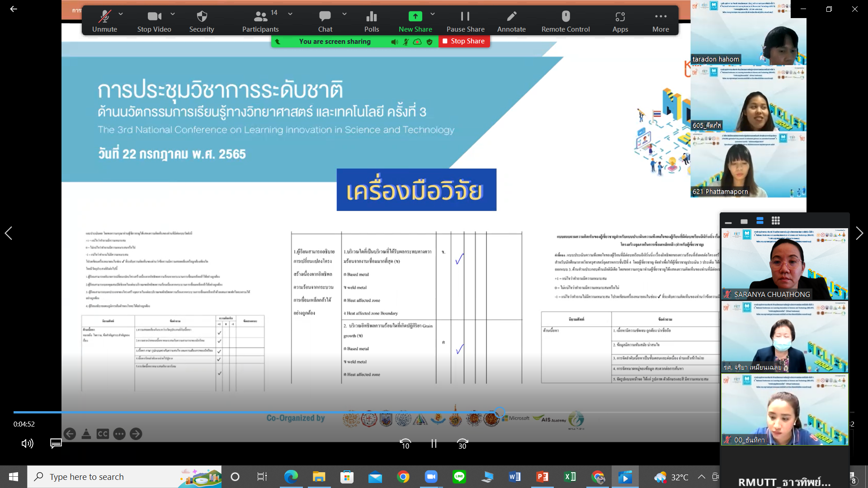Toggle the CC closed captions button
The height and width of the screenshot is (488, 868).
[103, 434]
